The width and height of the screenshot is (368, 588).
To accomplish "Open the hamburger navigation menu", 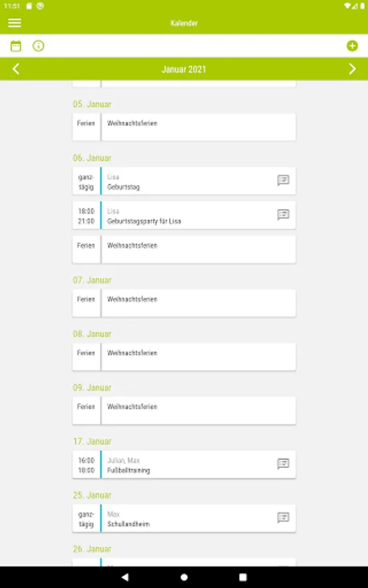I will [14, 23].
